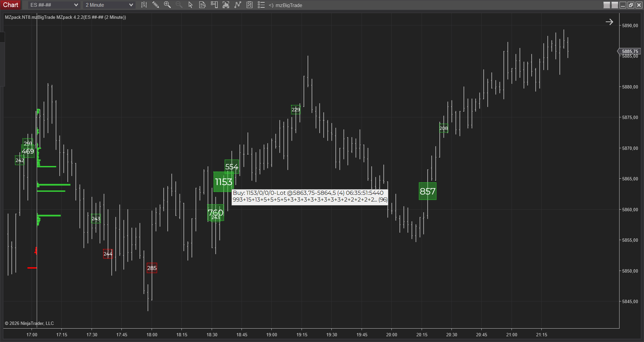
Task: Click the 19:00 time axis label
Action: tap(272, 335)
